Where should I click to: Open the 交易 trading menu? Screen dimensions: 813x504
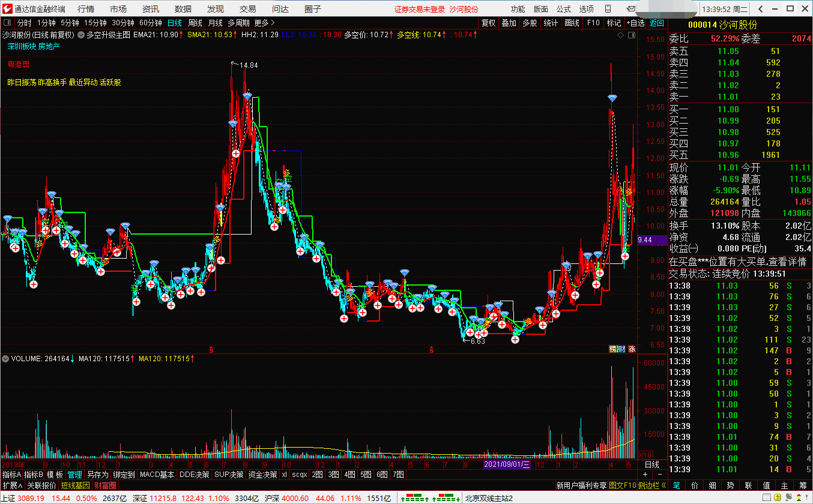[248, 9]
